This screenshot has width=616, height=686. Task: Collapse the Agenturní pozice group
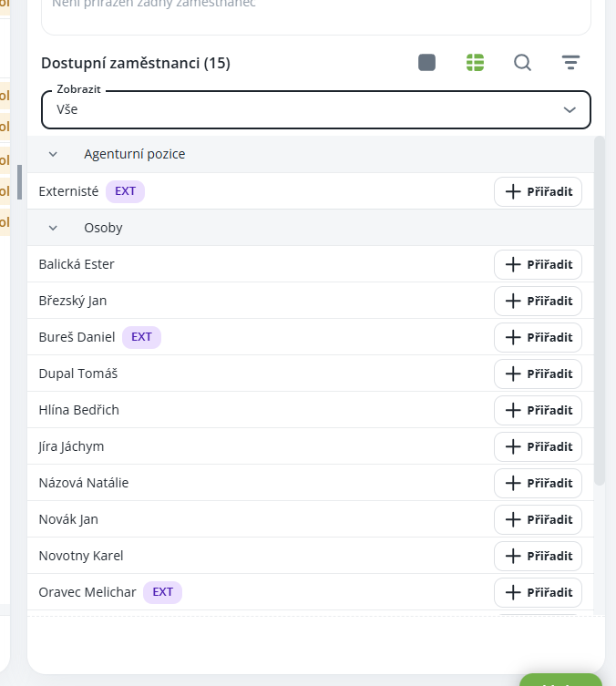[x=53, y=155]
